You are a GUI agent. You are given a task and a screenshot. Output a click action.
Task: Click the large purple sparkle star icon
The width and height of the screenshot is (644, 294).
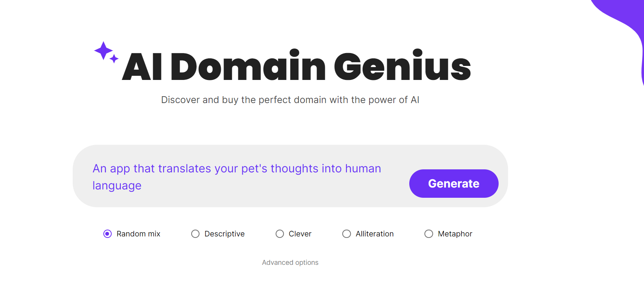[103, 50]
